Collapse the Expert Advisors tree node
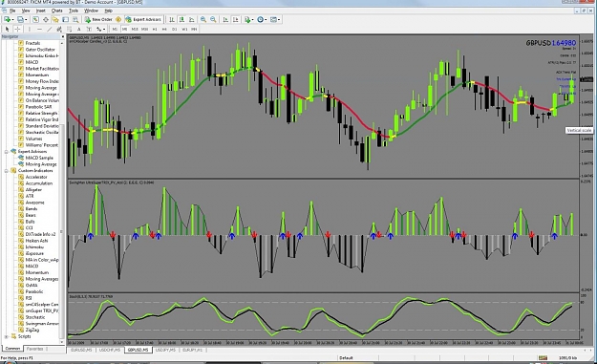 [x=6, y=152]
